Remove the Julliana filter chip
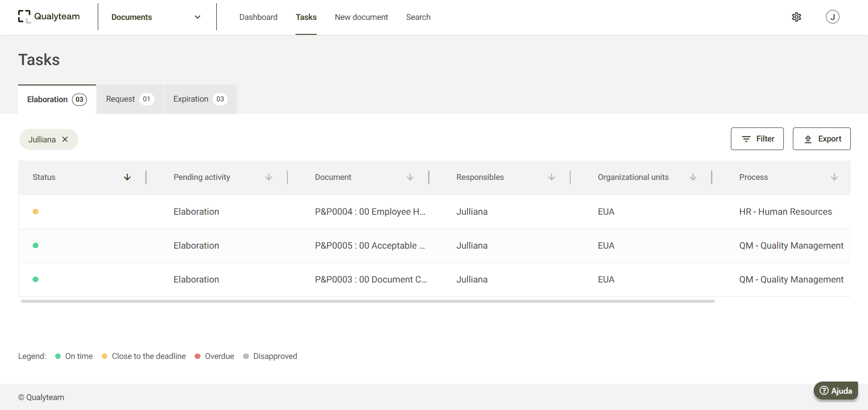 pos(65,139)
